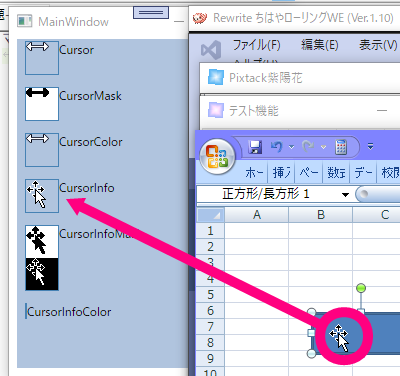Switch to the 校閲 ribbon tab
The width and height of the screenshot is (400, 376).
pos(389,173)
